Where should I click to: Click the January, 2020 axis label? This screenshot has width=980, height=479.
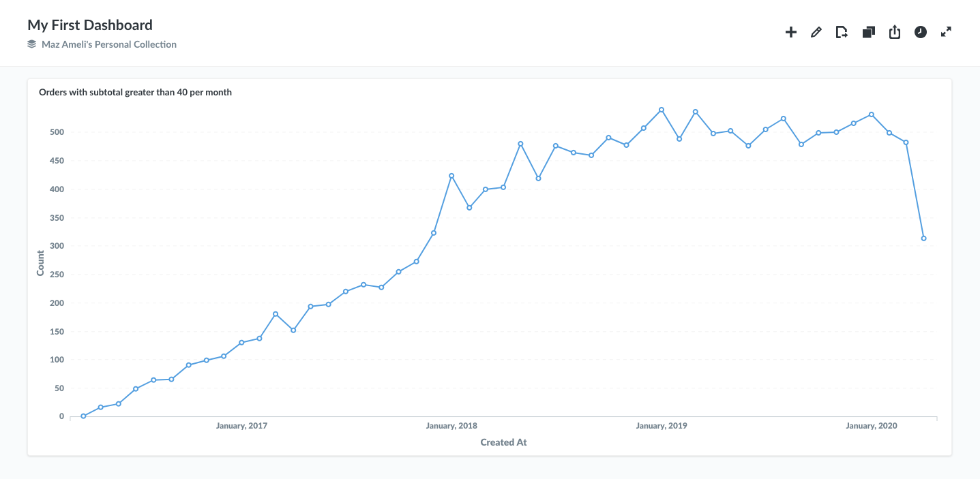(872, 426)
